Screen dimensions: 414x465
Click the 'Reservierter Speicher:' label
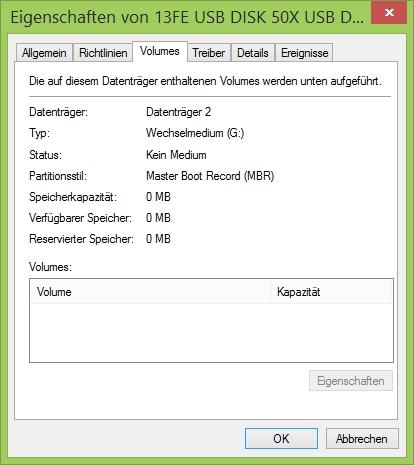click(x=81, y=239)
